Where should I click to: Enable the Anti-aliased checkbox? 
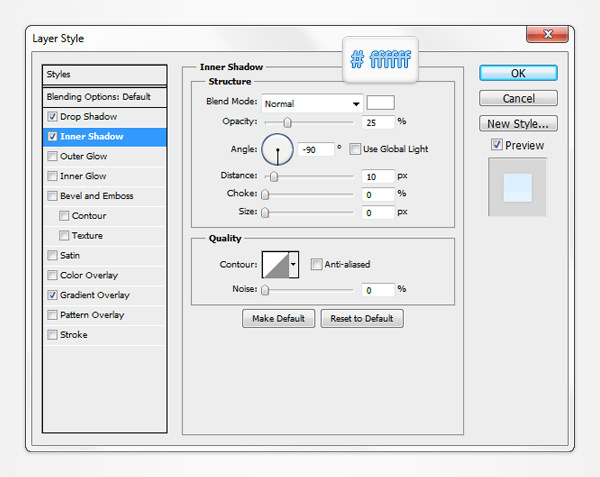(x=316, y=265)
